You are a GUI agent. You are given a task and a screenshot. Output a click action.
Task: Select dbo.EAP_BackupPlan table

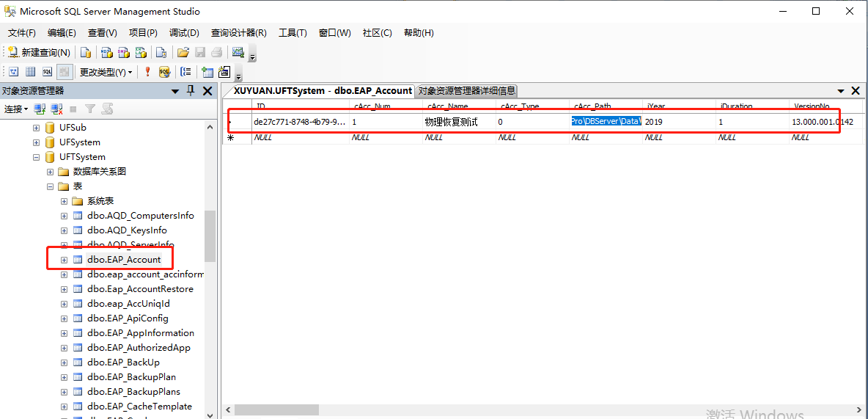point(131,377)
